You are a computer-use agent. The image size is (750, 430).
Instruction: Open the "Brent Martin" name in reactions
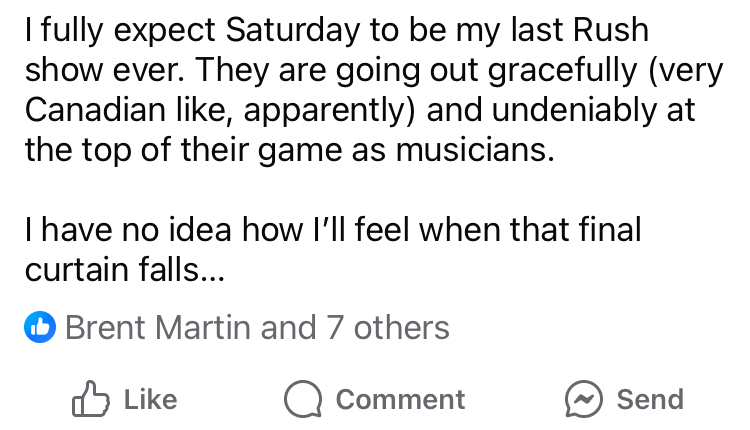pyautogui.click(x=160, y=327)
